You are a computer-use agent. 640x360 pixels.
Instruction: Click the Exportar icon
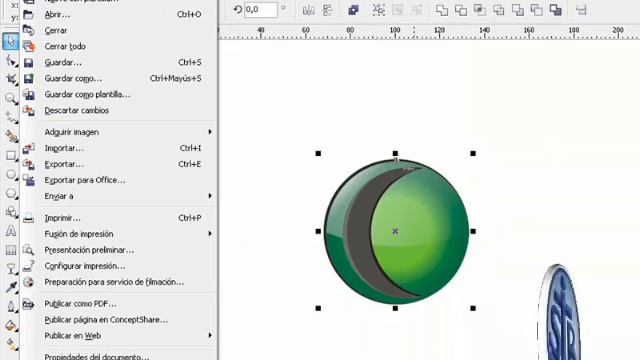coord(28,164)
